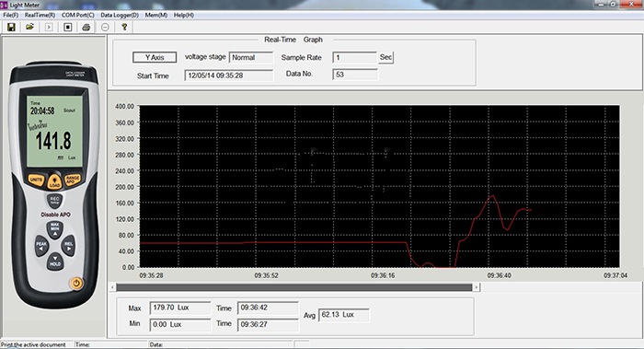Click the HOLD button on the meter image

(55, 262)
